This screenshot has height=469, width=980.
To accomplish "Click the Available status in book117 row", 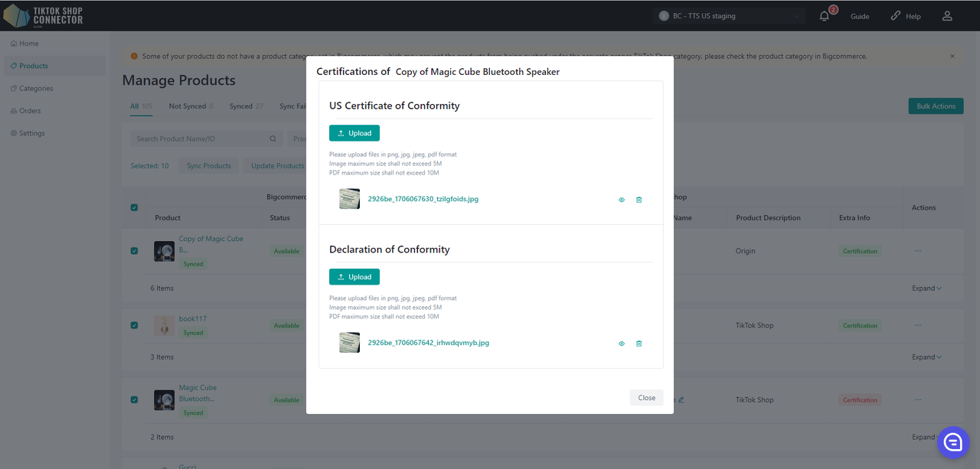I will coord(286,325).
